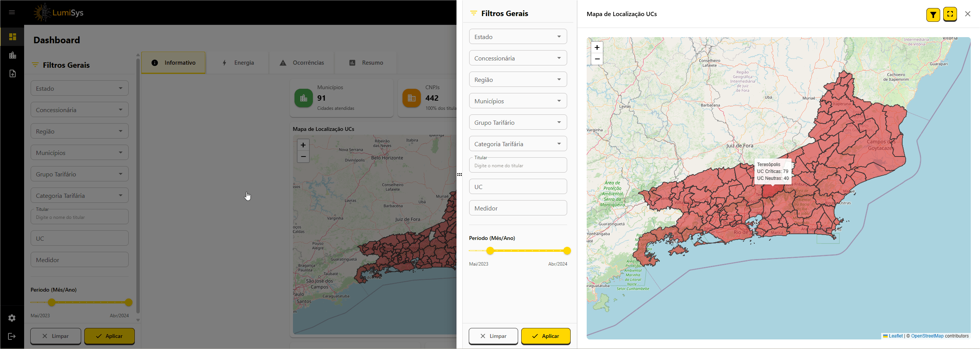Clear all filters using Limpar
Screen dimensions: 980x349
pyautogui.click(x=493, y=336)
